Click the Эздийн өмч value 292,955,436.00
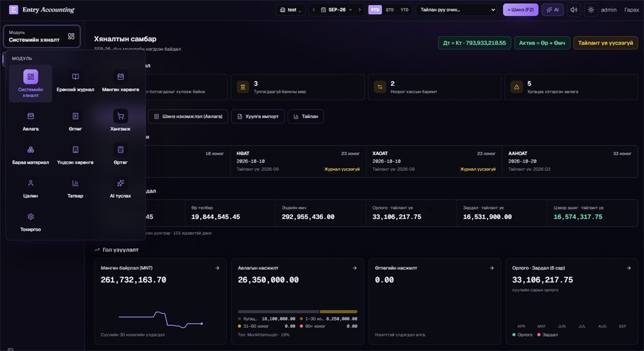The width and height of the screenshot is (644, 351). [308, 217]
